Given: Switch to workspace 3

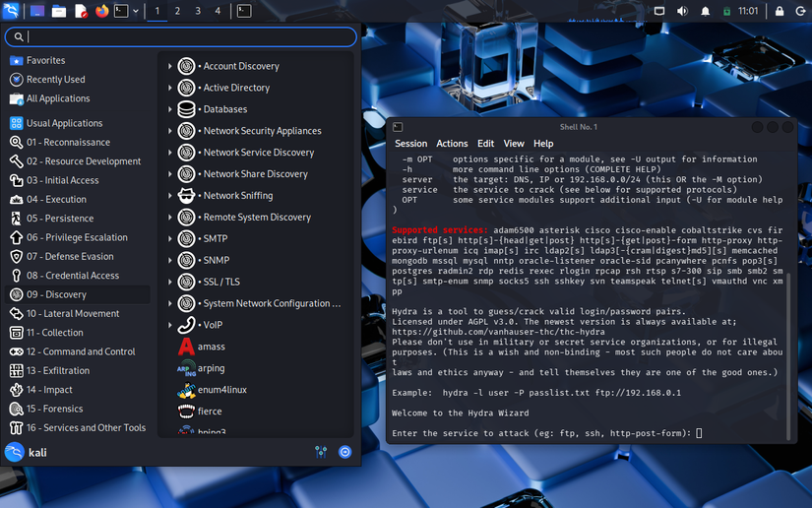Looking at the screenshot, I should point(197,11).
